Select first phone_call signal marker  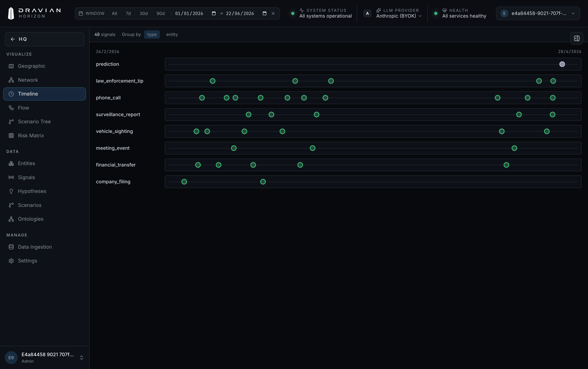click(202, 98)
